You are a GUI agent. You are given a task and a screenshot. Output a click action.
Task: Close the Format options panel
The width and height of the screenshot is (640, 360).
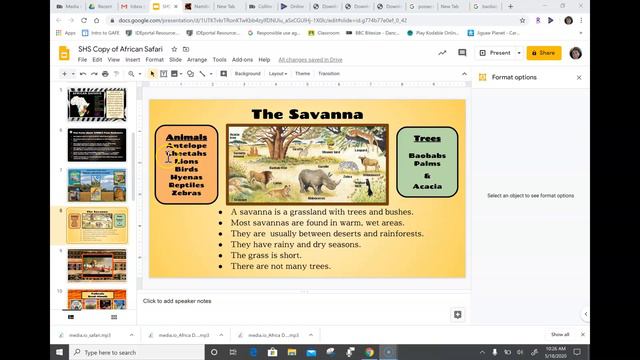(x=579, y=78)
